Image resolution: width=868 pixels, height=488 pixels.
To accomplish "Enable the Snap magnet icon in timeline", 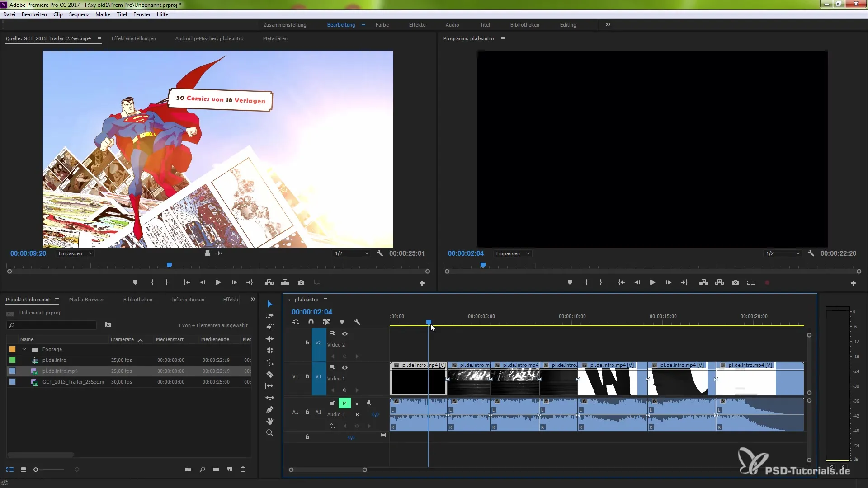I will click(311, 322).
